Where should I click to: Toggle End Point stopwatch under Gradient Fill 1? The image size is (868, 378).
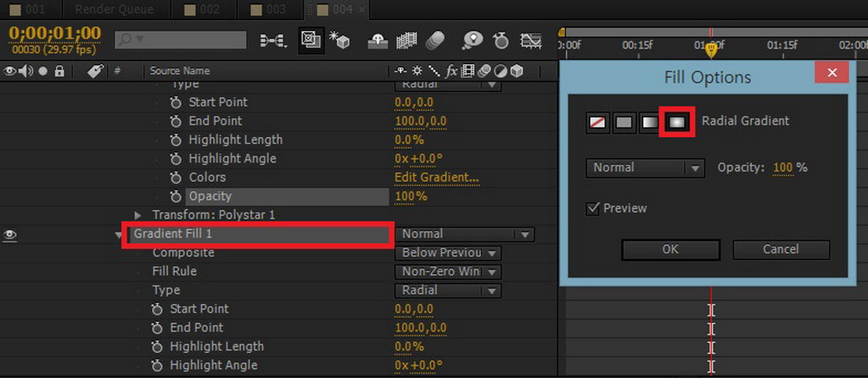pyautogui.click(x=157, y=328)
